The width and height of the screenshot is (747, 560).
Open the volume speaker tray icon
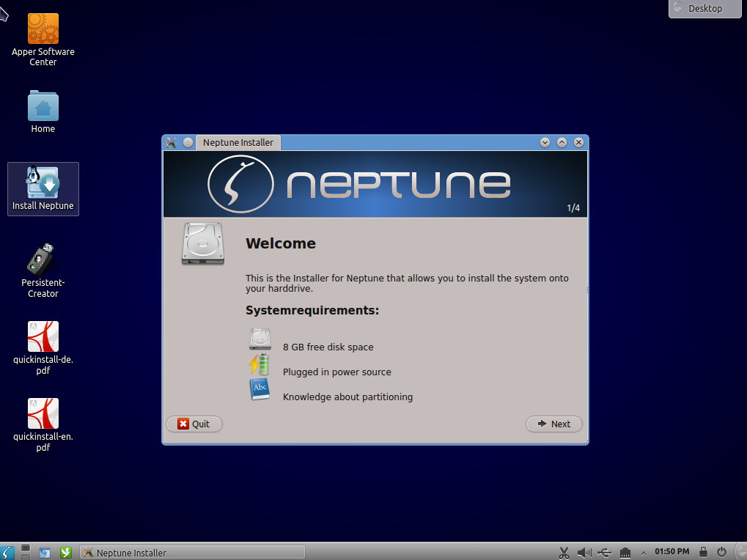point(584,553)
